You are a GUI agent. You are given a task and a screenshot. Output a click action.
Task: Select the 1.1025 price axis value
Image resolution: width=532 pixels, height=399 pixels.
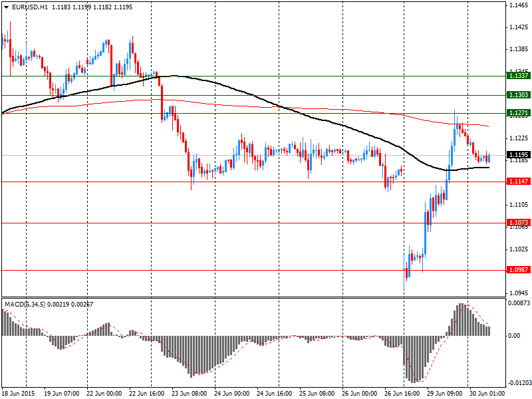(x=519, y=249)
